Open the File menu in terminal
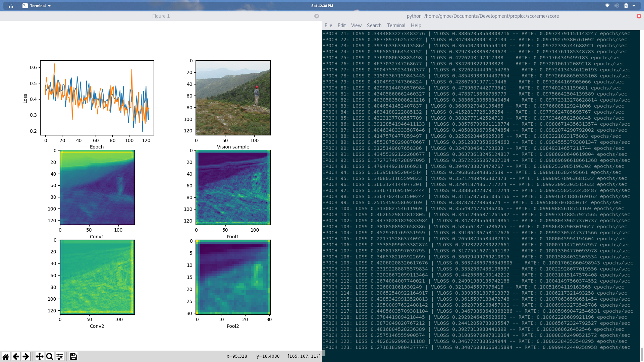 click(x=328, y=25)
